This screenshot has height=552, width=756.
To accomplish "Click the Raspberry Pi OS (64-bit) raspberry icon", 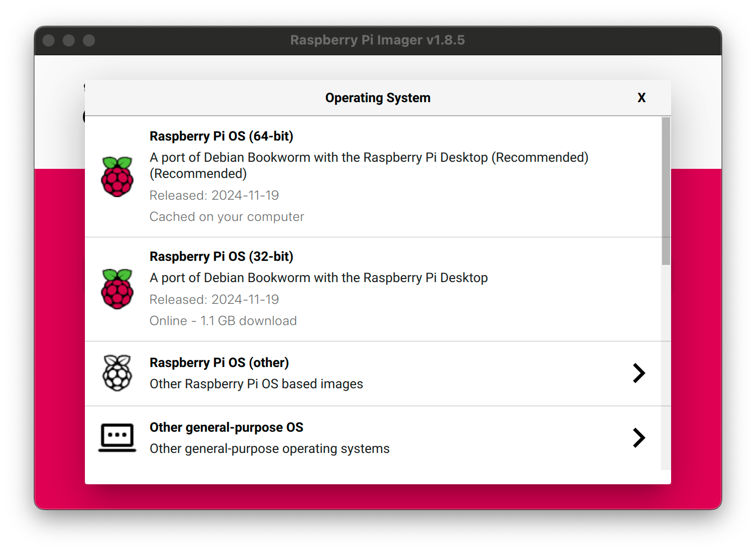I will click(x=117, y=176).
